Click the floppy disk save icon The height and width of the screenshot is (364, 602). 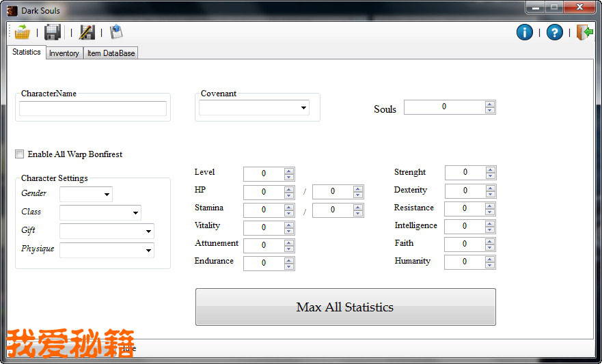tap(53, 32)
